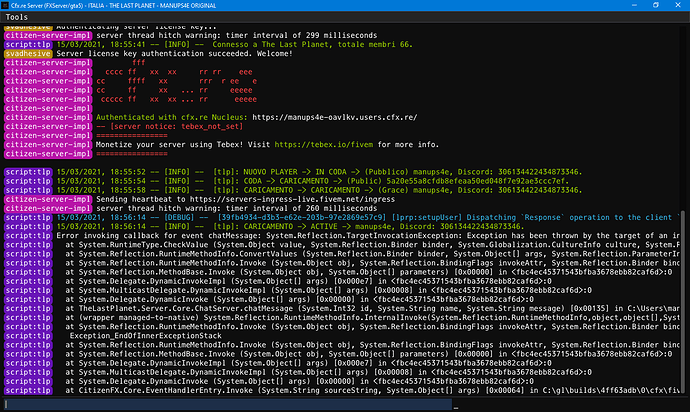Open the https://tebex.io/fivem link

click(x=323, y=145)
